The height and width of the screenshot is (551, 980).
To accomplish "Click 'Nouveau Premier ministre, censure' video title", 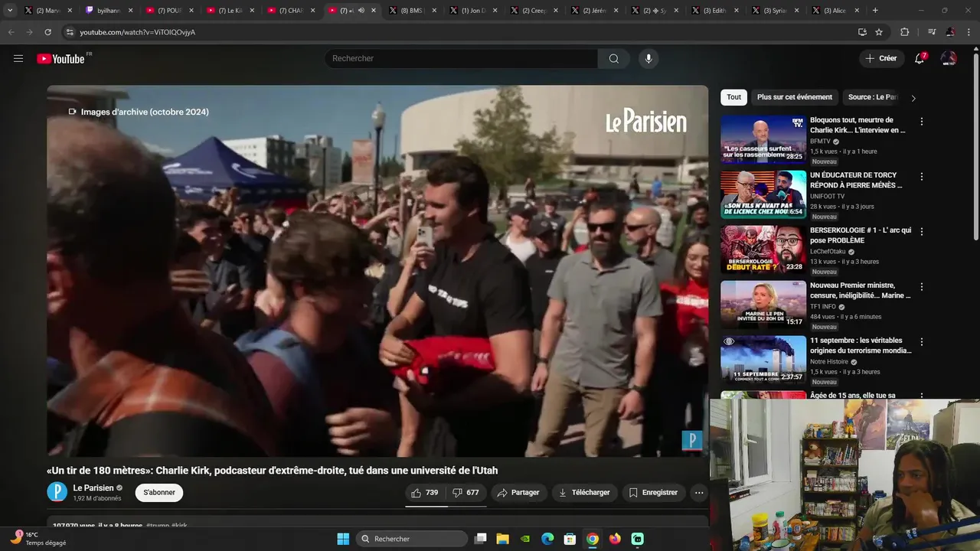I will 861,290.
